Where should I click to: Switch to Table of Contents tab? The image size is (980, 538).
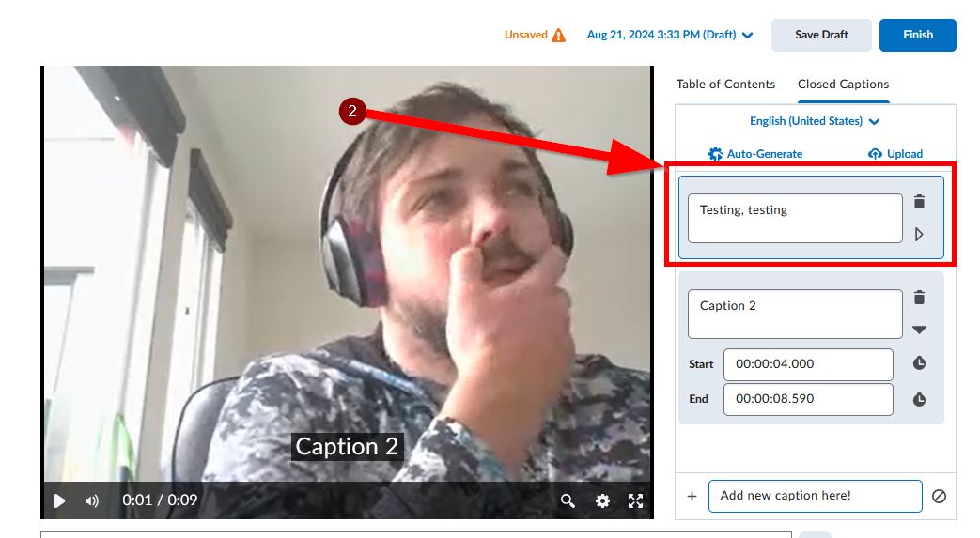[x=725, y=85]
